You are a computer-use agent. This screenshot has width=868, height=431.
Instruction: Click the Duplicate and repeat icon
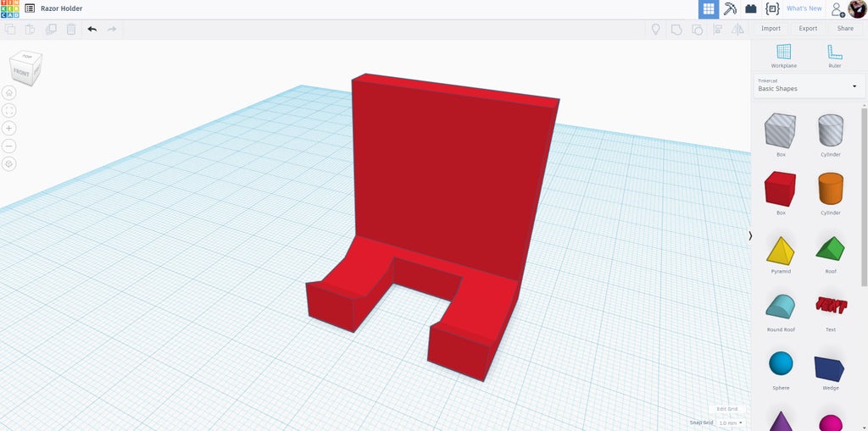(50, 29)
